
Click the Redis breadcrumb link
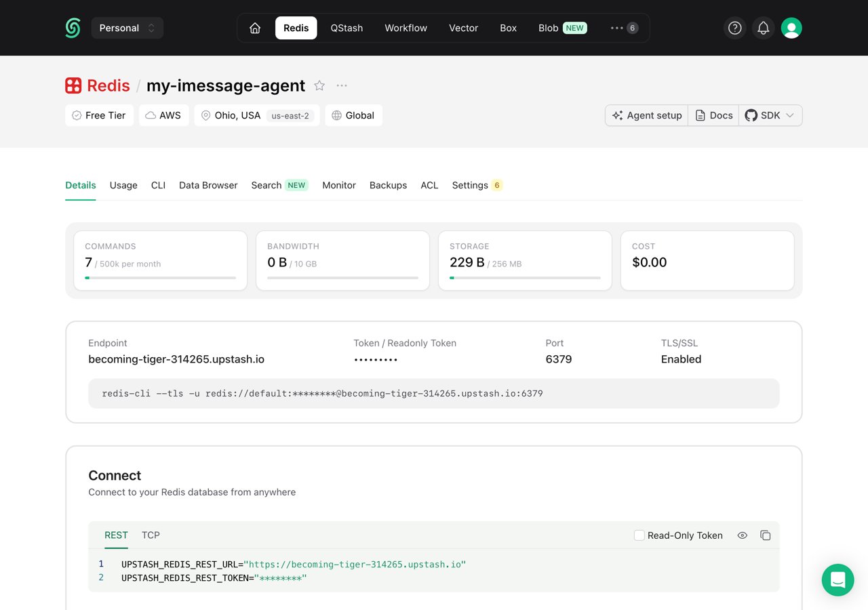pyautogui.click(x=108, y=85)
